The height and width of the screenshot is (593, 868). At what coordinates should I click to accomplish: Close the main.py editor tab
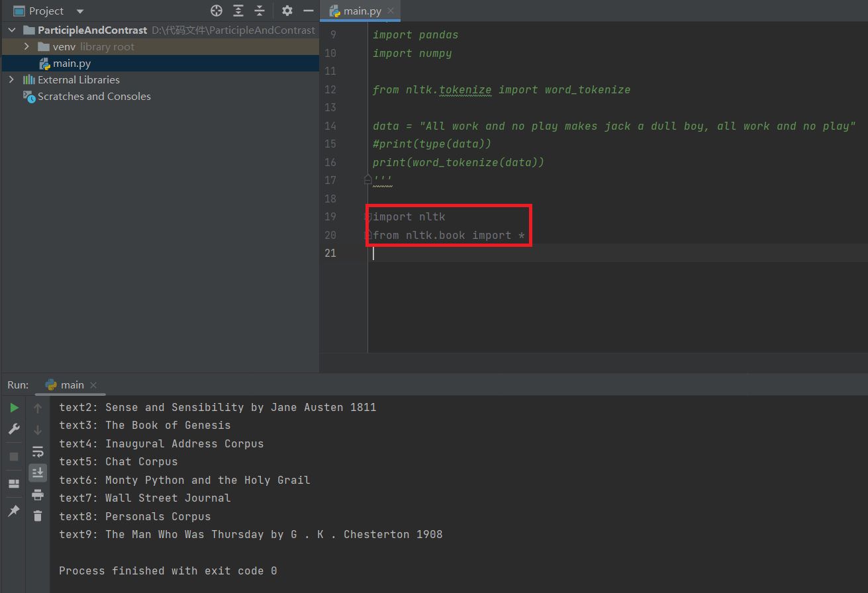[x=391, y=11]
